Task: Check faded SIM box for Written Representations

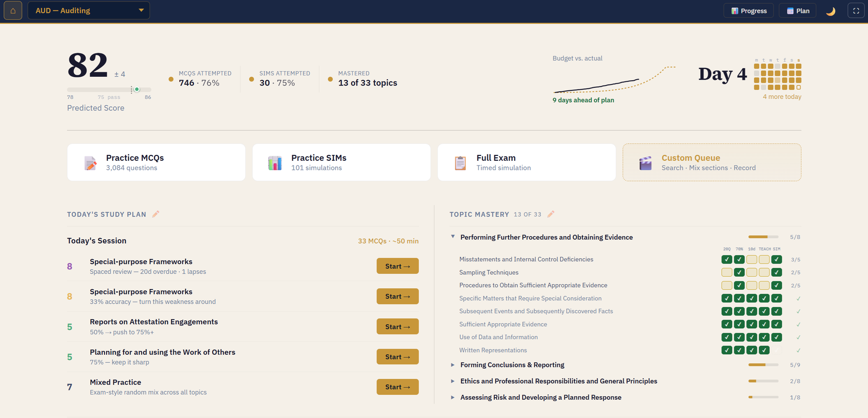Action: (776, 350)
